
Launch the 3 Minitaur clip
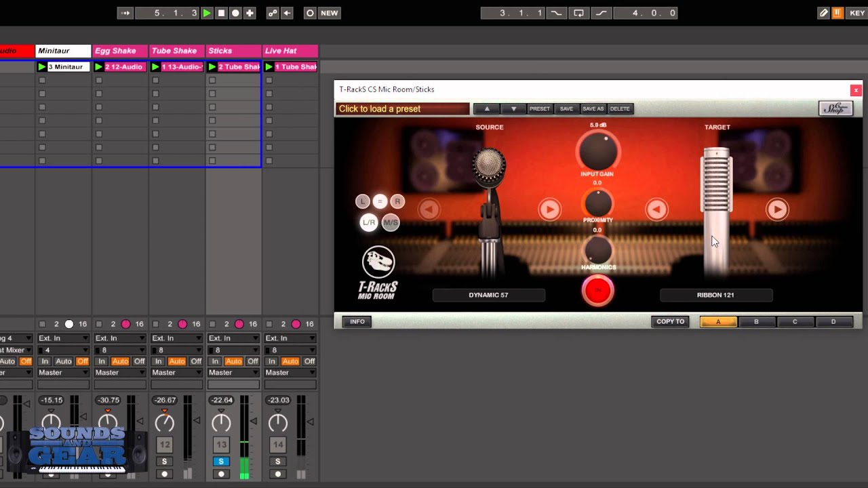click(42, 66)
